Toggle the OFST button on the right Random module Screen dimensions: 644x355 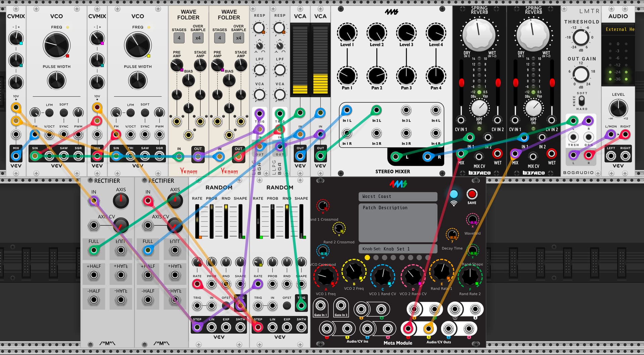click(x=287, y=305)
